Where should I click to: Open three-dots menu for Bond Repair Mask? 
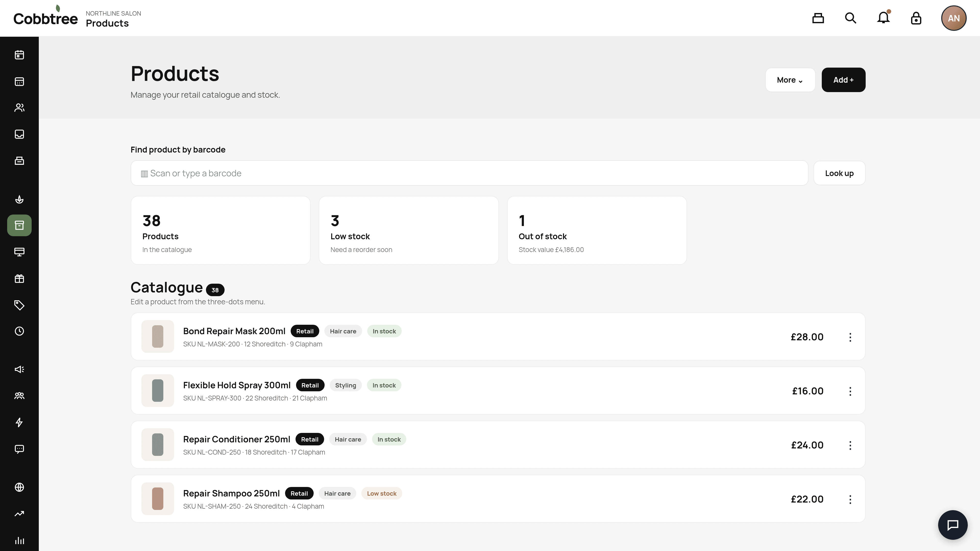[x=850, y=337]
